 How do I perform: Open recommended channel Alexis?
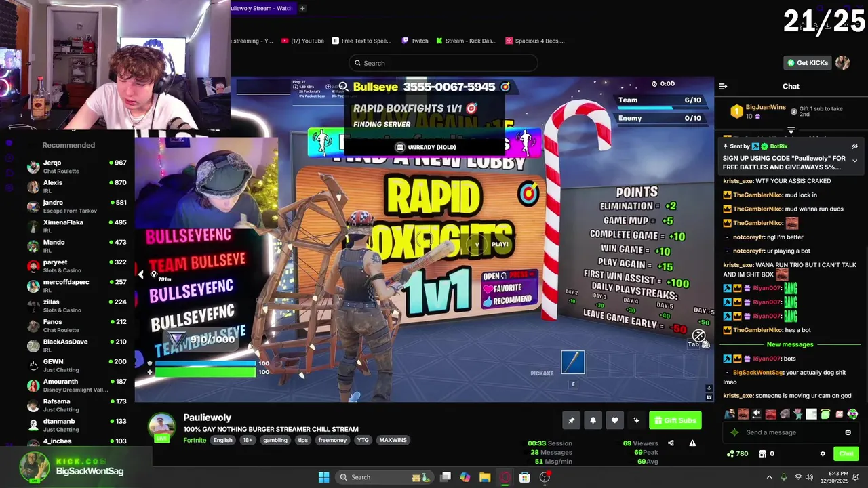coord(77,186)
